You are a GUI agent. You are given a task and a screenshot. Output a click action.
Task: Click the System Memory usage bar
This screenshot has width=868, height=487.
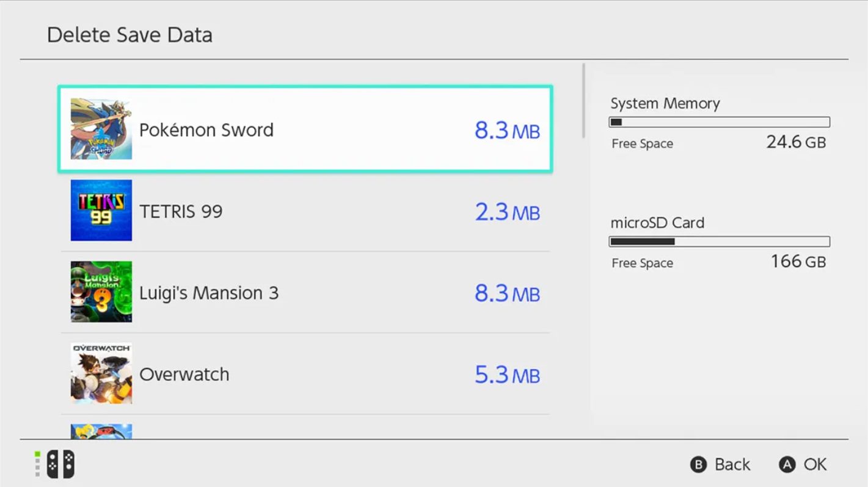pos(720,122)
